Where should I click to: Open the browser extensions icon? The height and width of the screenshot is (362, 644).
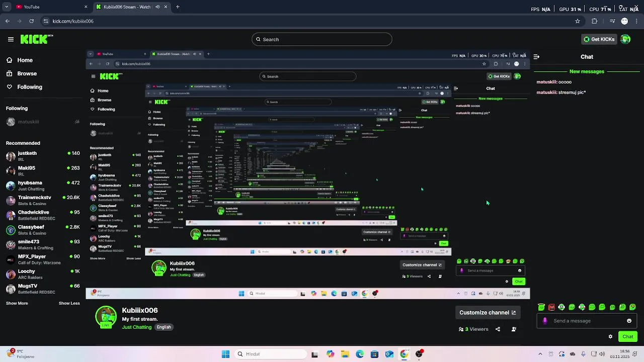pyautogui.click(x=595, y=21)
